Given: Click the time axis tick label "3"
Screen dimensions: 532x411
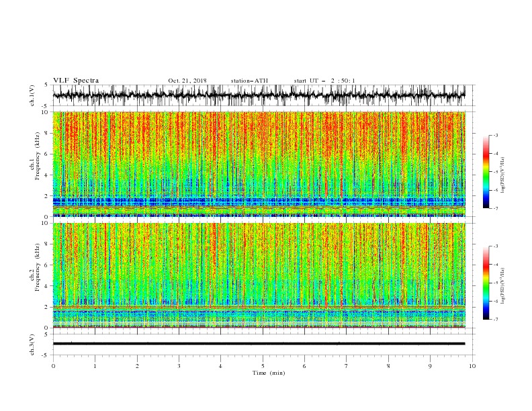Looking at the screenshot, I should [x=179, y=366].
